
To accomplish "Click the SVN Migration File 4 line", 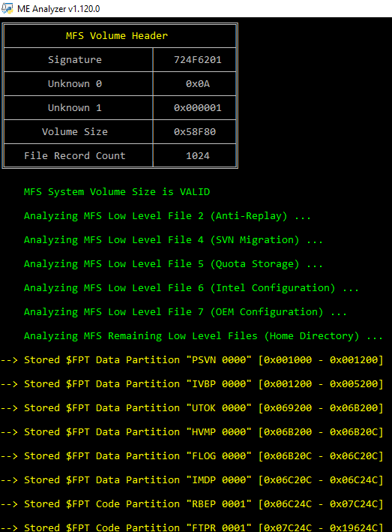I will pos(173,240).
